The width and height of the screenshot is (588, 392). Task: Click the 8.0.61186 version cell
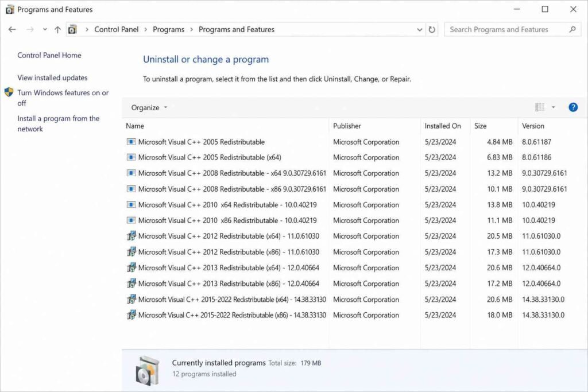pos(537,157)
